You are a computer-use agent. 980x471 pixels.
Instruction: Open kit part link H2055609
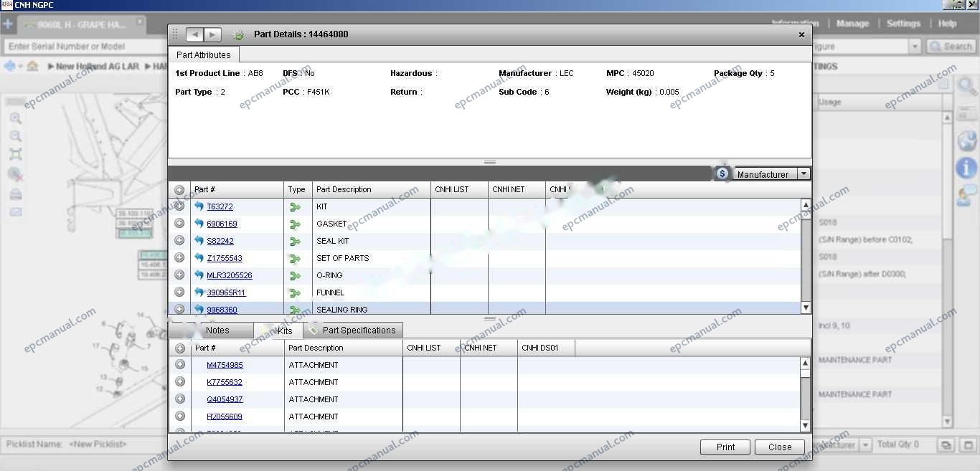(x=225, y=417)
